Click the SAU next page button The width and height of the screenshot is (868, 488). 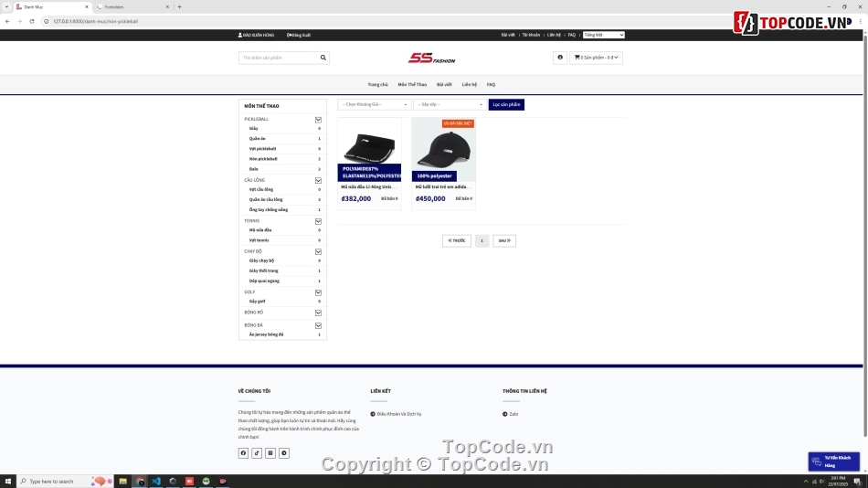point(504,241)
